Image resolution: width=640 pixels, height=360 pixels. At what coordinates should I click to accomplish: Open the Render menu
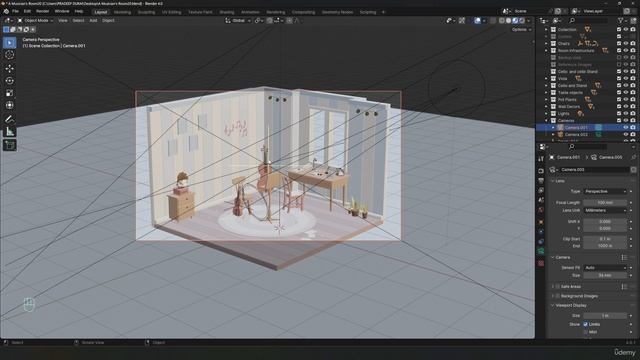click(x=42, y=11)
